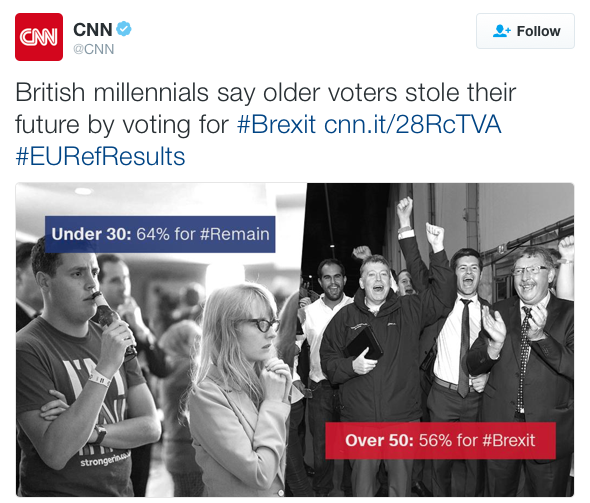Click the CNN red logo avatar

(x=39, y=37)
